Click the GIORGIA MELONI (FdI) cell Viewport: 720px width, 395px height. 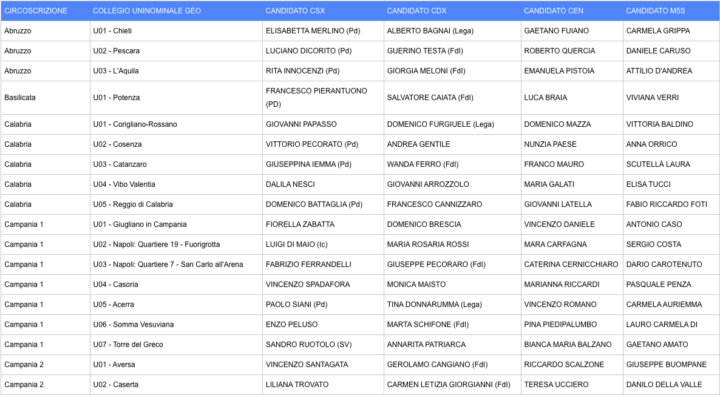452,71
